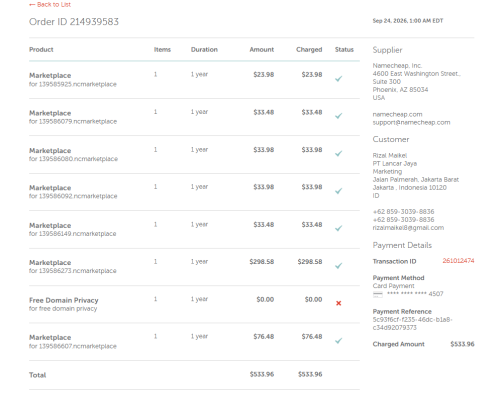Click red X status for Free Domain Privacy

coord(338,303)
